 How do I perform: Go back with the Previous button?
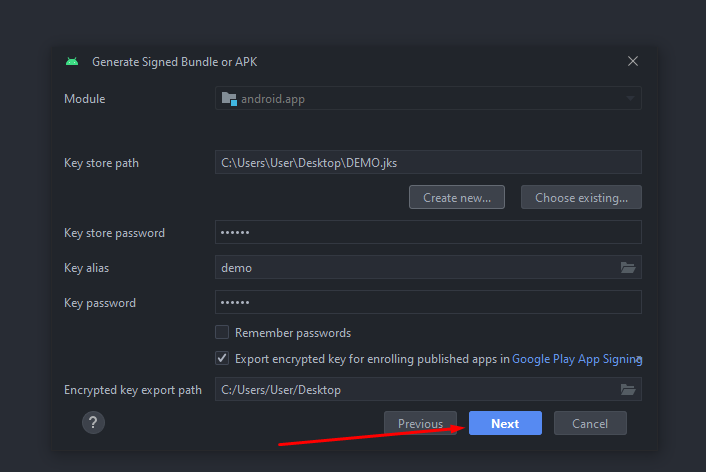(x=420, y=424)
